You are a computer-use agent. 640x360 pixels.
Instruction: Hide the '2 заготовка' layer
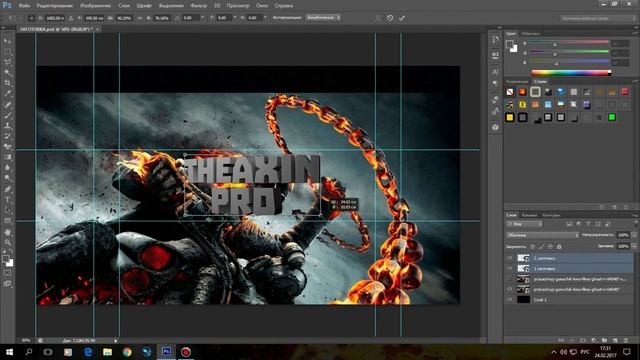pyautogui.click(x=509, y=258)
